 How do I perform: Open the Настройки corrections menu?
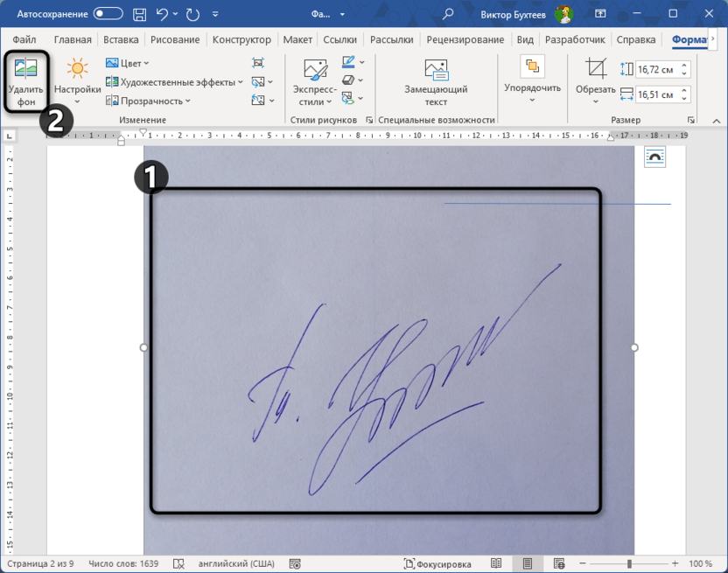[77, 81]
